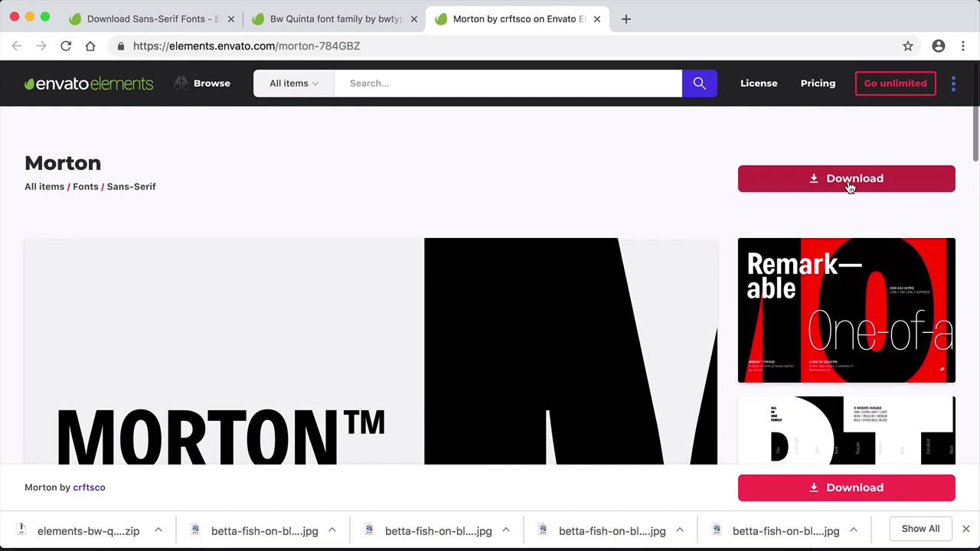Click the top Download button

[x=846, y=178]
